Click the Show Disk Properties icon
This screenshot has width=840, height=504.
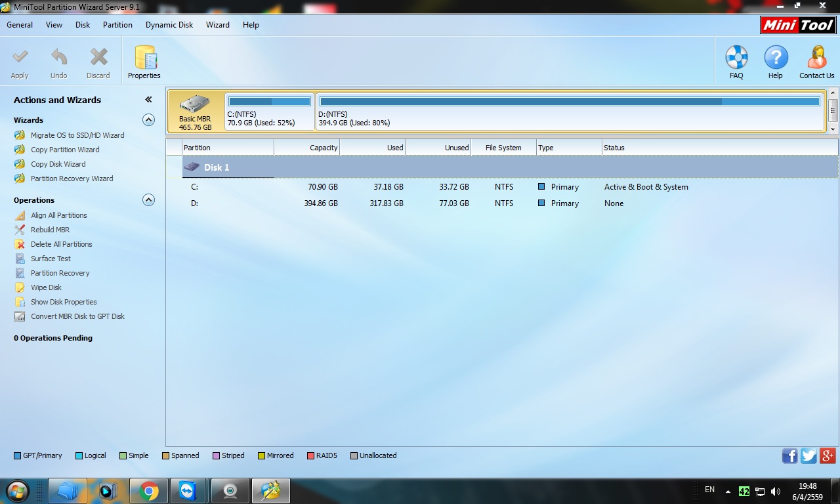point(20,302)
